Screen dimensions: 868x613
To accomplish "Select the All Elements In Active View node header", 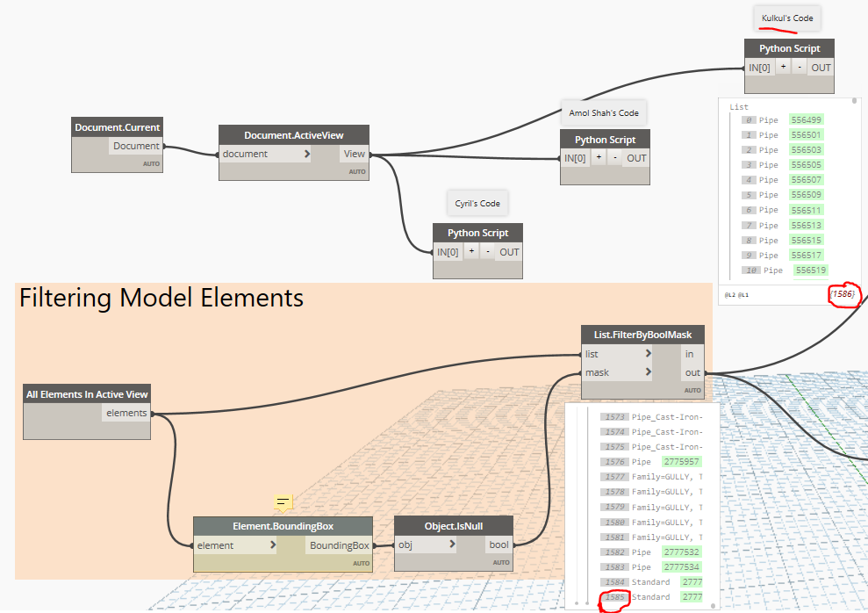I will tap(87, 394).
